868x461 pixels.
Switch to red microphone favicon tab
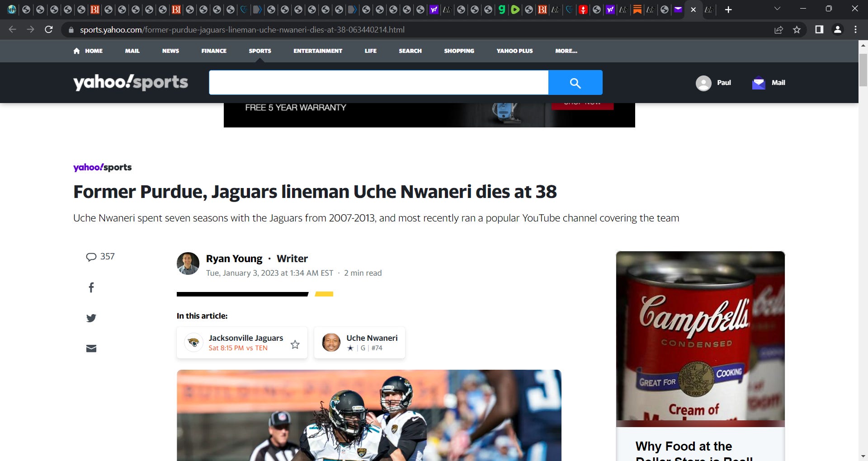(x=583, y=9)
